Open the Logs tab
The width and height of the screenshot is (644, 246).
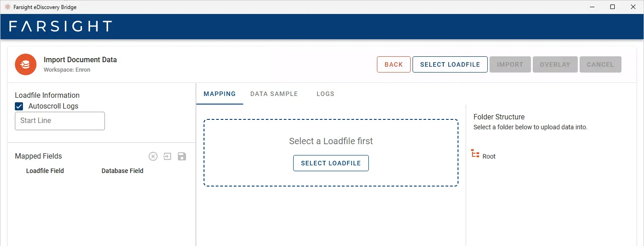[x=325, y=94]
